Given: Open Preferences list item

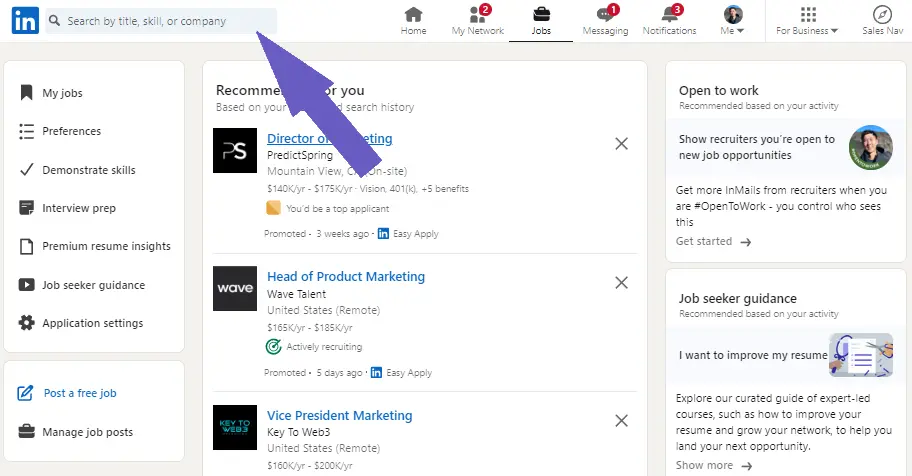Looking at the screenshot, I should point(60,132).
